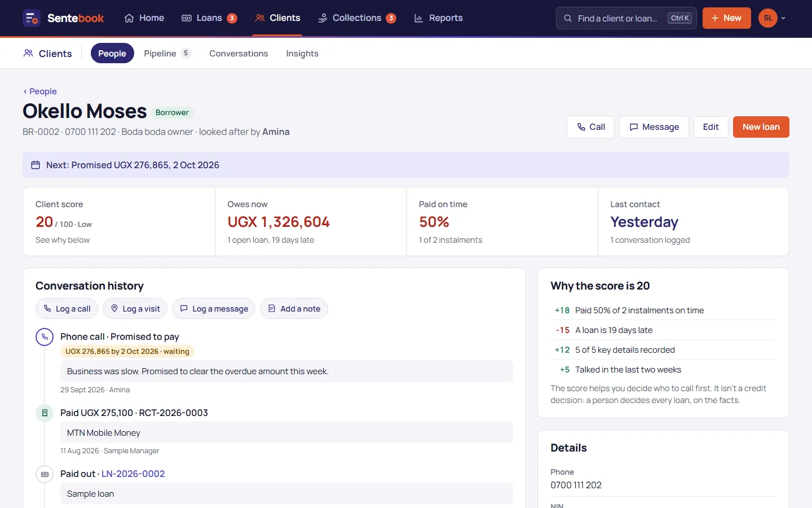812x508 pixels.
Task: Go back via the People breadcrumb link
Action: click(39, 91)
